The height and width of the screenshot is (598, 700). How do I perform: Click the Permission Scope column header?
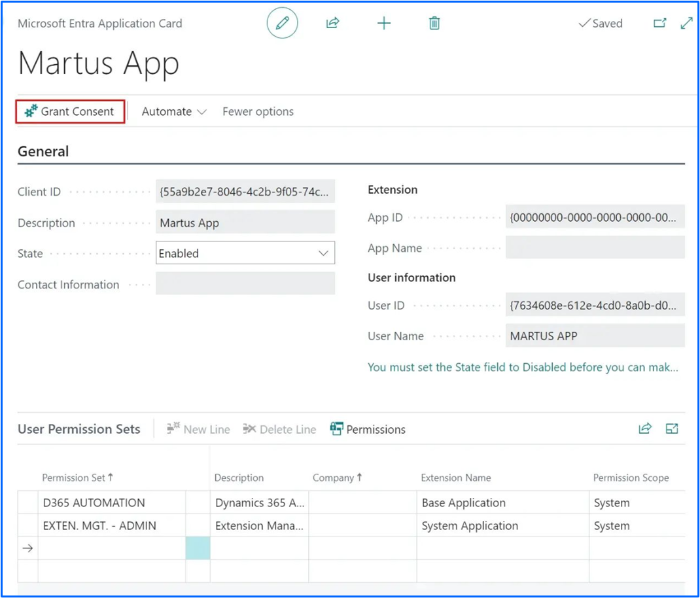(631, 478)
